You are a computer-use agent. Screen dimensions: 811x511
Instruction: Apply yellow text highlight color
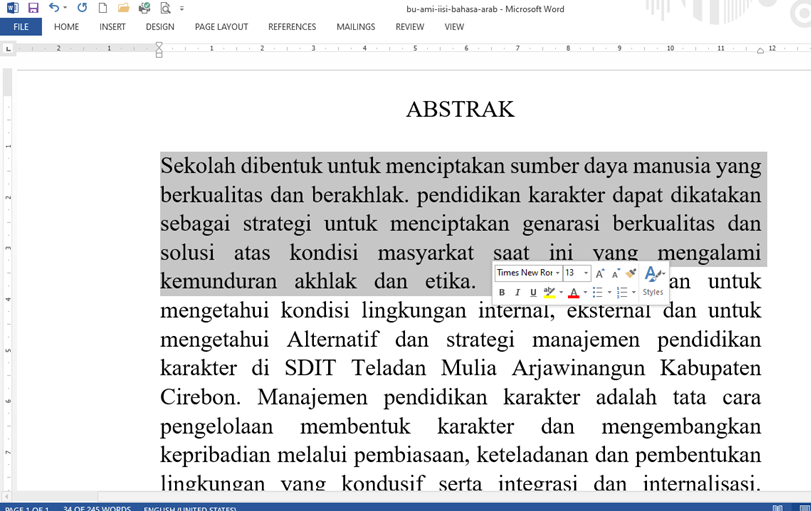point(549,293)
